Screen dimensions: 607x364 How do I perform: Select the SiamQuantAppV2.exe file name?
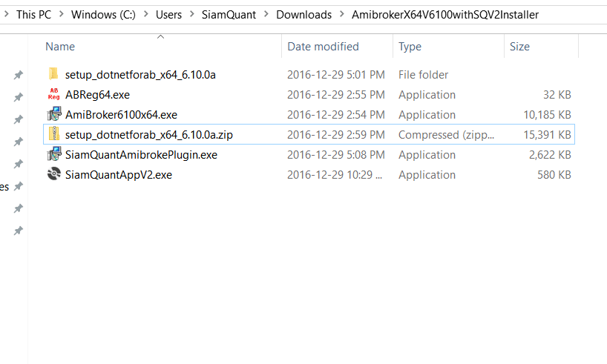118,175
